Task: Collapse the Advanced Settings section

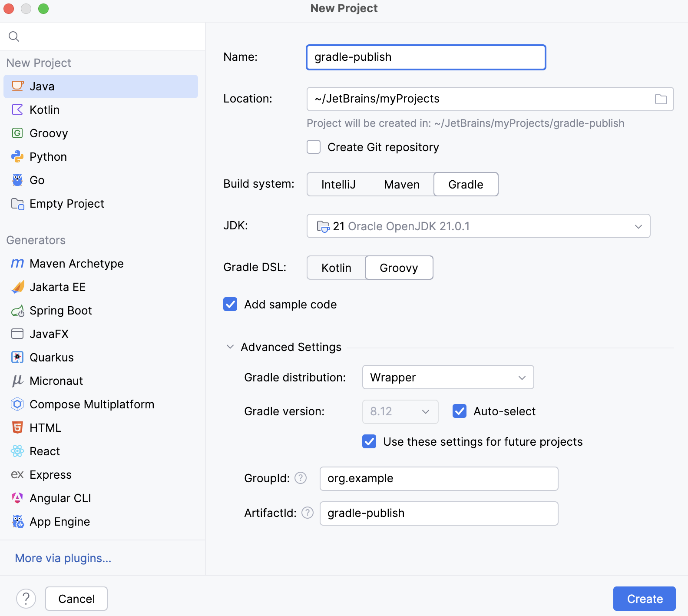Action: (230, 347)
